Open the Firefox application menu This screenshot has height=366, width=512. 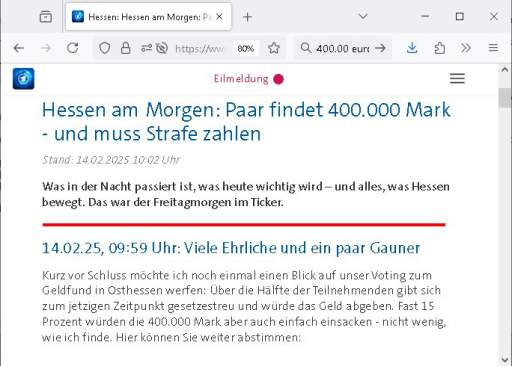[493, 48]
